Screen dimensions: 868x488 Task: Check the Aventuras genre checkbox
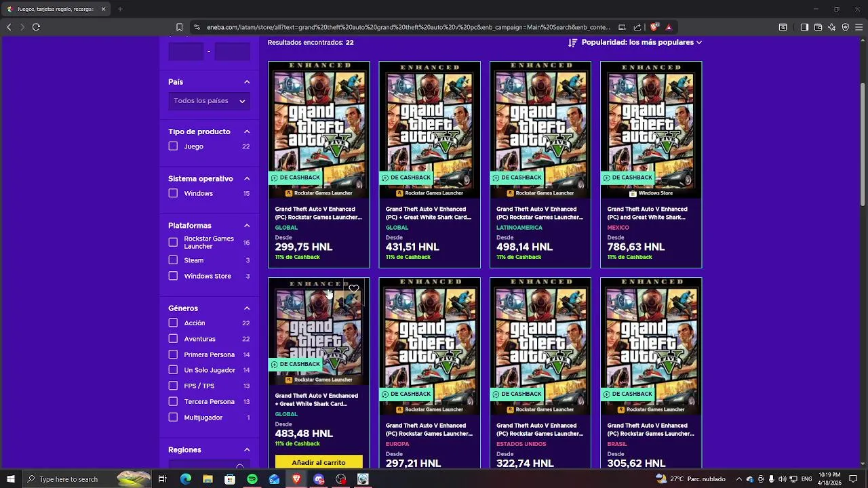click(173, 339)
